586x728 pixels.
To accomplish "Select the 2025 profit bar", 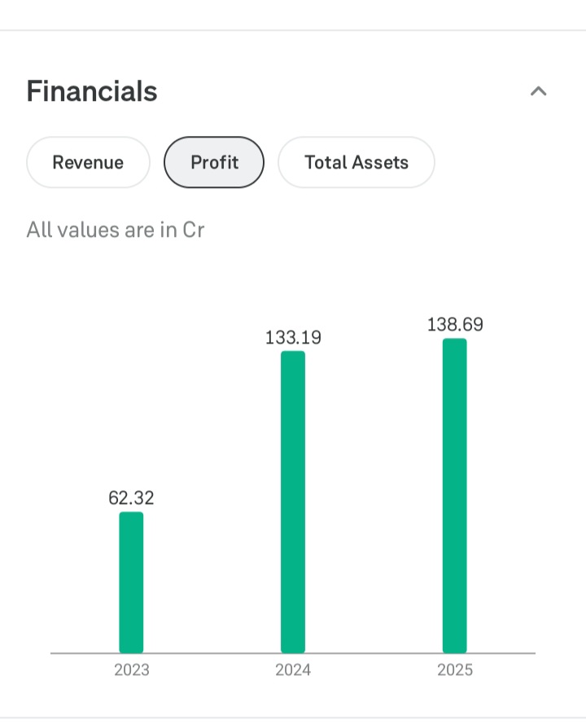I will (x=455, y=495).
